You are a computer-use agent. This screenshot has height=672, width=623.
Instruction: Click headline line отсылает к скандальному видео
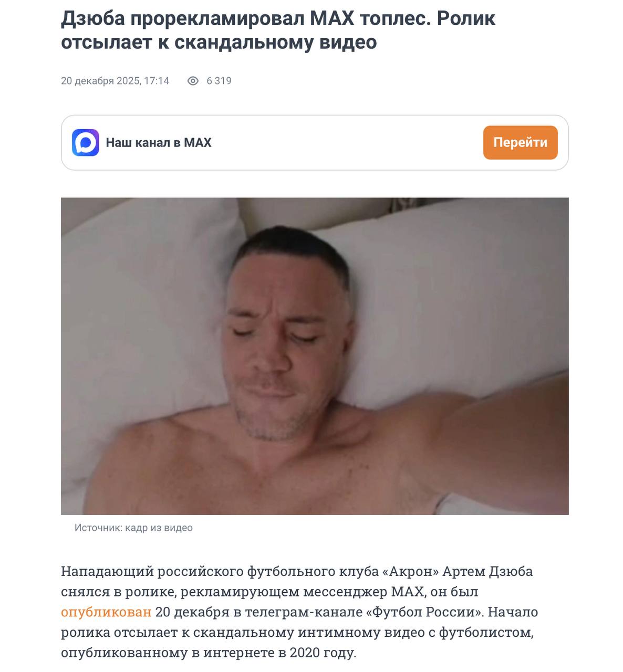(219, 42)
